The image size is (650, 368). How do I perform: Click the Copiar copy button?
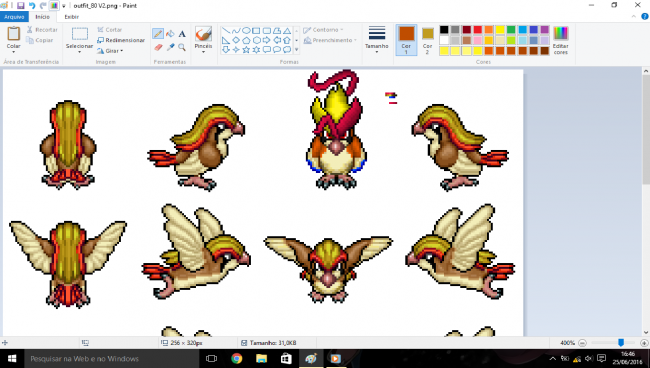coord(40,40)
